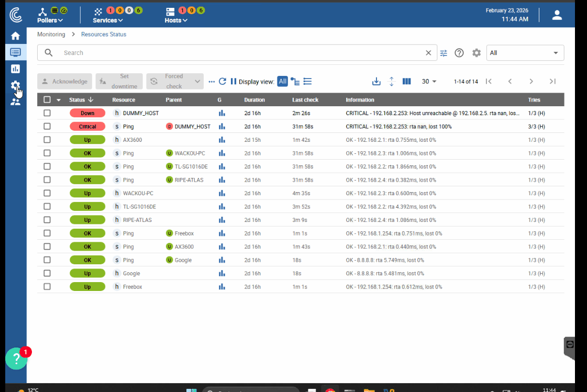587x392 pixels.
Task: Open the search help question icon
Action: (459, 53)
